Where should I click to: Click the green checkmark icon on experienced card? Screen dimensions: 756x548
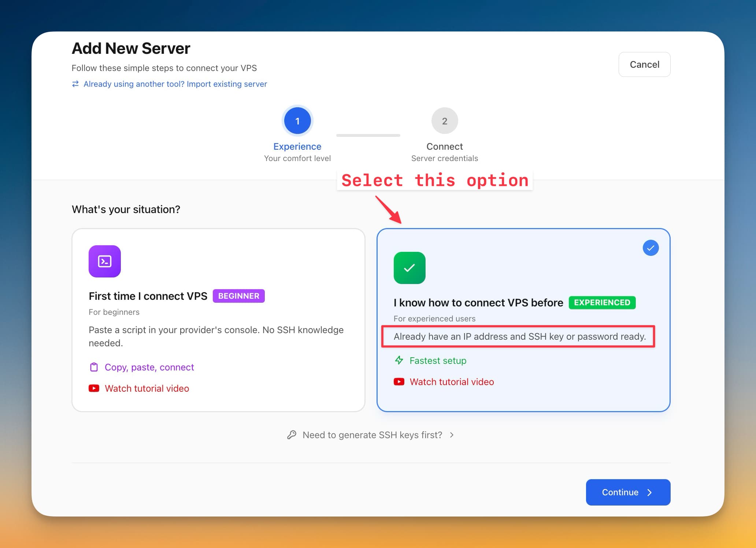pos(409,268)
